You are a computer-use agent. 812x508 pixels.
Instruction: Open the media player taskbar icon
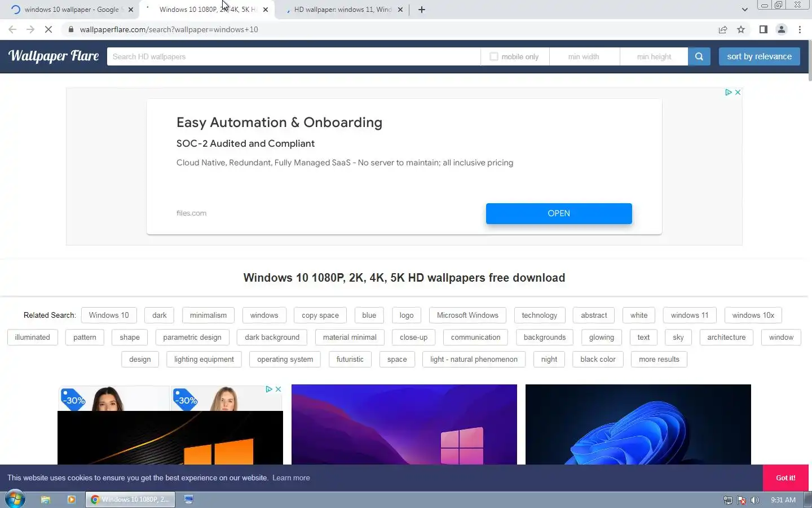pyautogui.click(x=71, y=500)
